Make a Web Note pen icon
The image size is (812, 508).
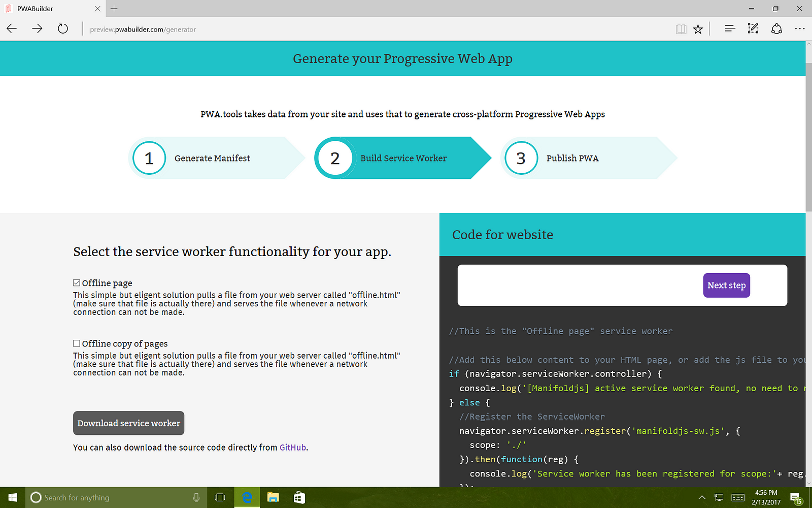tap(753, 29)
